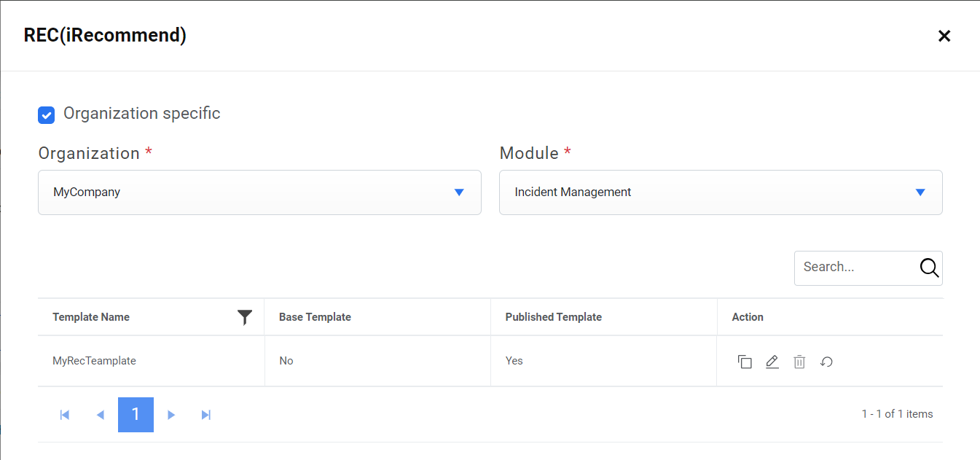
Task: Open the Organization dropdown
Action: click(259, 192)
